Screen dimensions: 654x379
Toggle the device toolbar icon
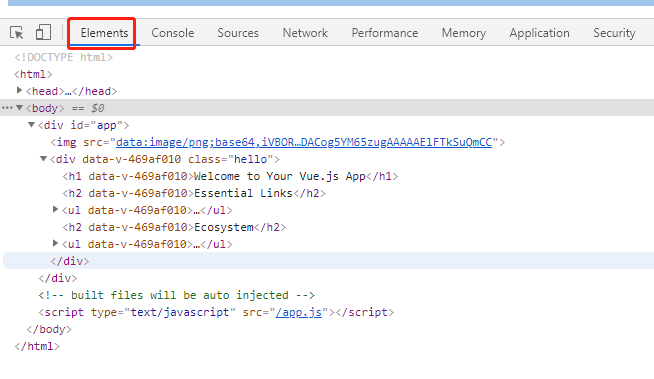coord(43,32)
